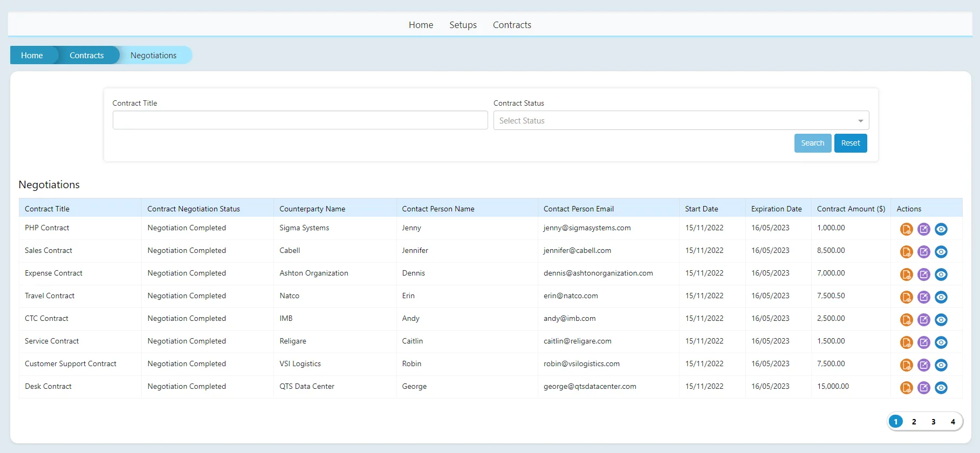980x453 pixels.
Task: Go to page 2 of negotiations
Action: tap(914, 422)
